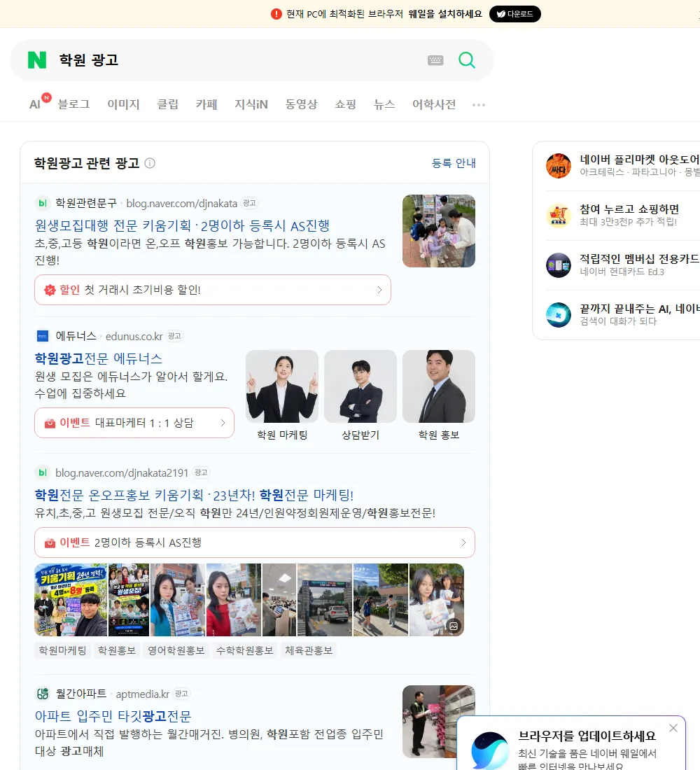Click the Whale browser logo in the update popup
Screen dimensions: 700x770
[x=490, y=750]
